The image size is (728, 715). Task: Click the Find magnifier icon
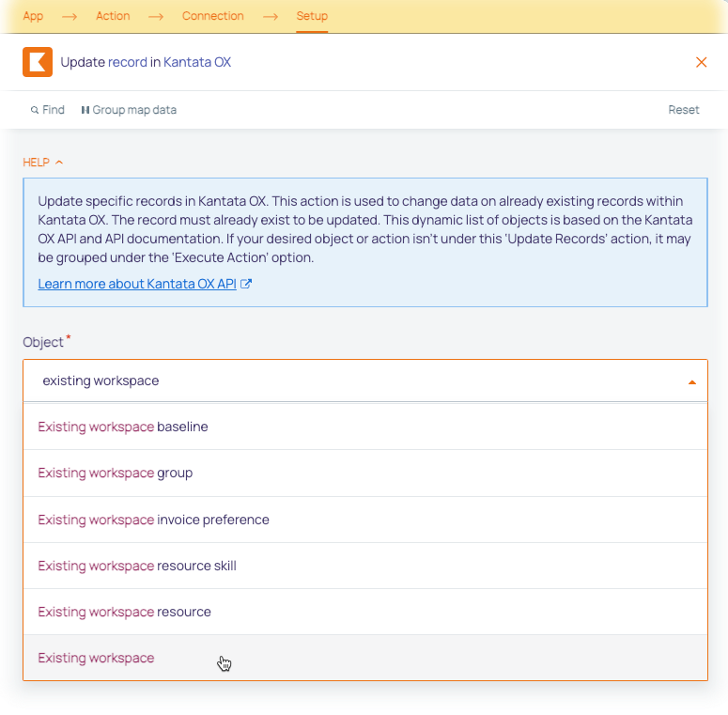[35, 110]
